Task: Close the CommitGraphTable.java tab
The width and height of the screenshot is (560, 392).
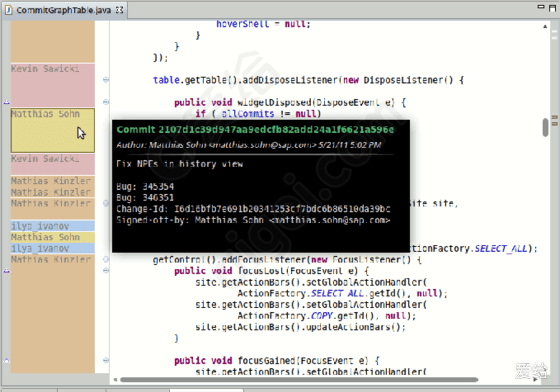Action: (120, 10)
